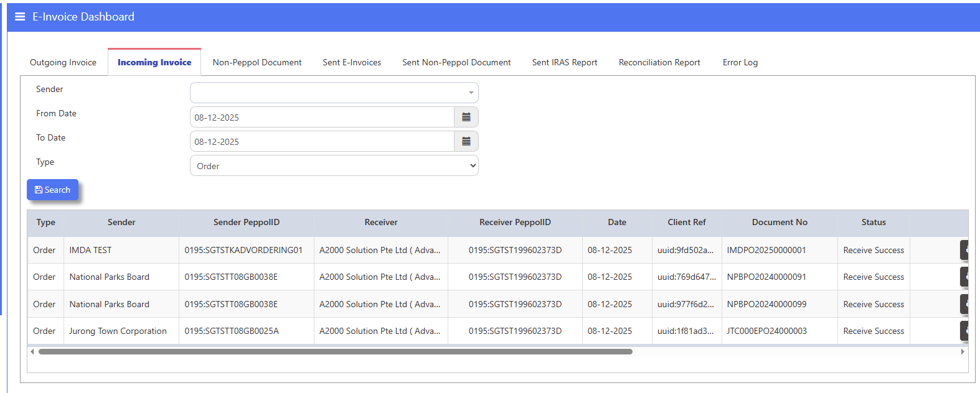The image size is (980, 393).
Task: Sort by Date column header
Action: (617, 222)
